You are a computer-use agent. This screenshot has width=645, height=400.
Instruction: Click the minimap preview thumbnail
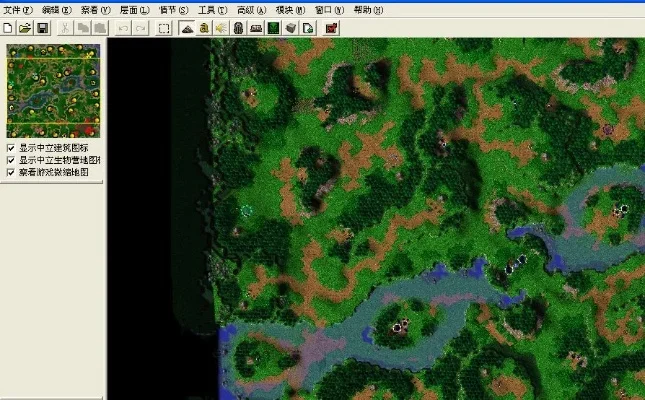[53, 91]
